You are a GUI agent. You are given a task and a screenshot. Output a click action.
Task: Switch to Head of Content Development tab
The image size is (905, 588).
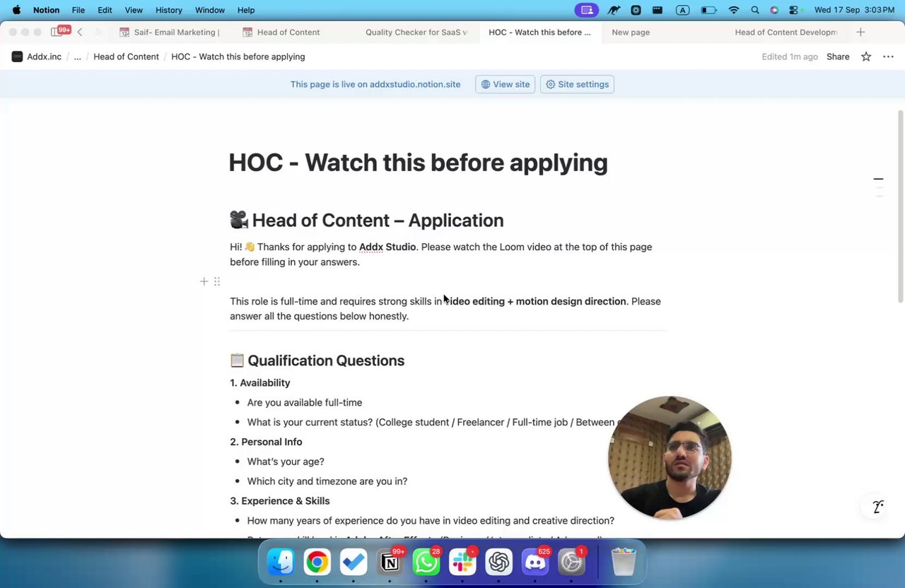tap(786, 32)
